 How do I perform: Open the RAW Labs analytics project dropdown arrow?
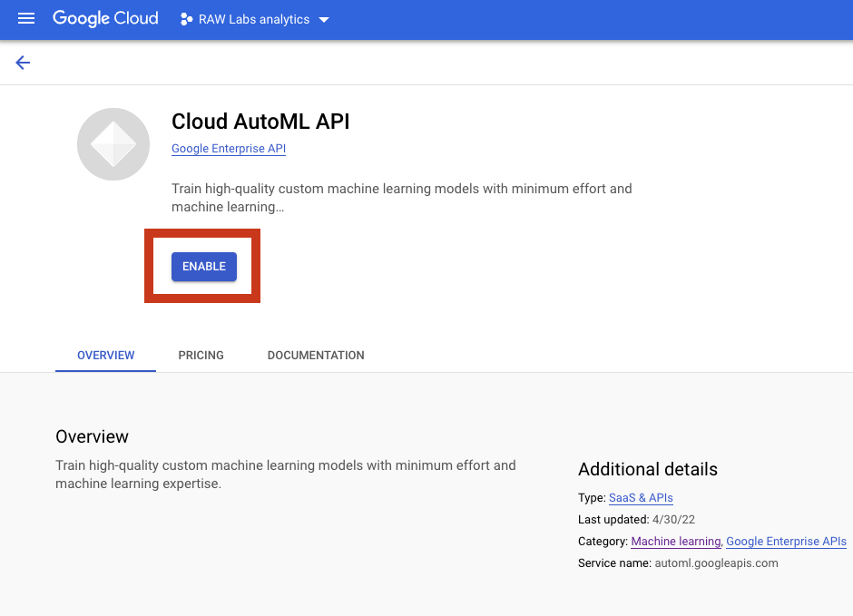pos(324,20)
